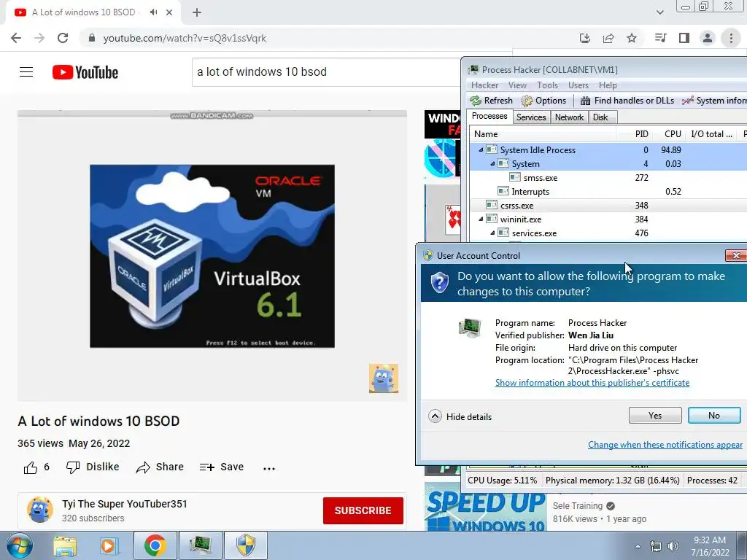The image size is (747, 560).
Task: Open Windows Media Player taskbar icon
Action: click(108, 545)
